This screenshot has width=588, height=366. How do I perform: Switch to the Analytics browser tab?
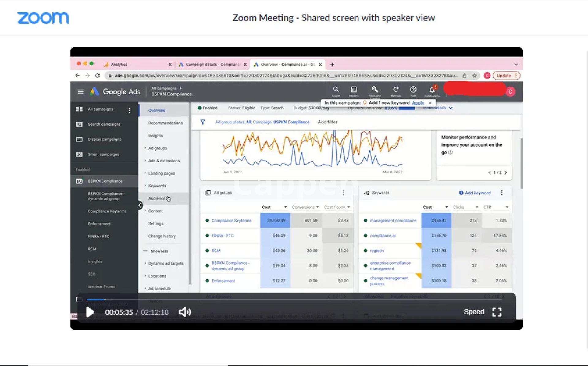119,65
